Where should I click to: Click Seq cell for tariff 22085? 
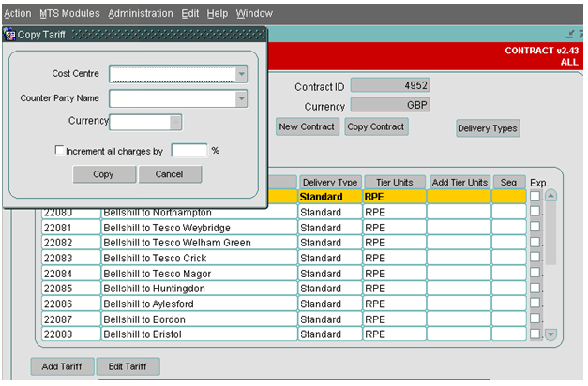[509, 289]
